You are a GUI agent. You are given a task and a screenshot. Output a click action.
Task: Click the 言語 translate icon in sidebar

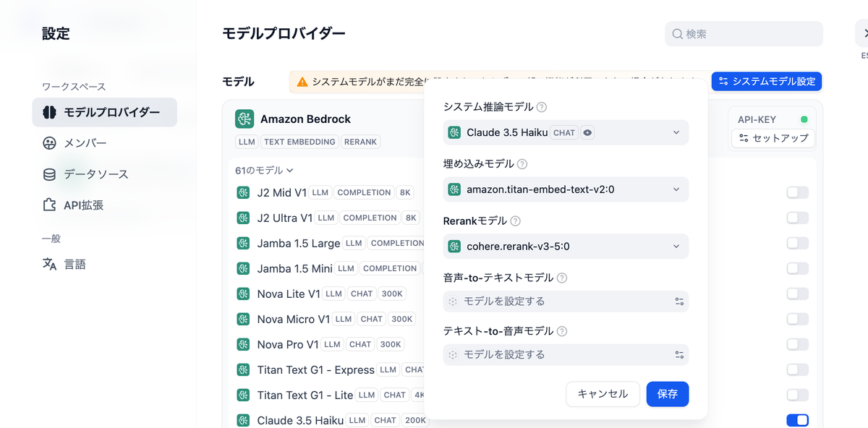pyautogui.click(x=49, y=264)
